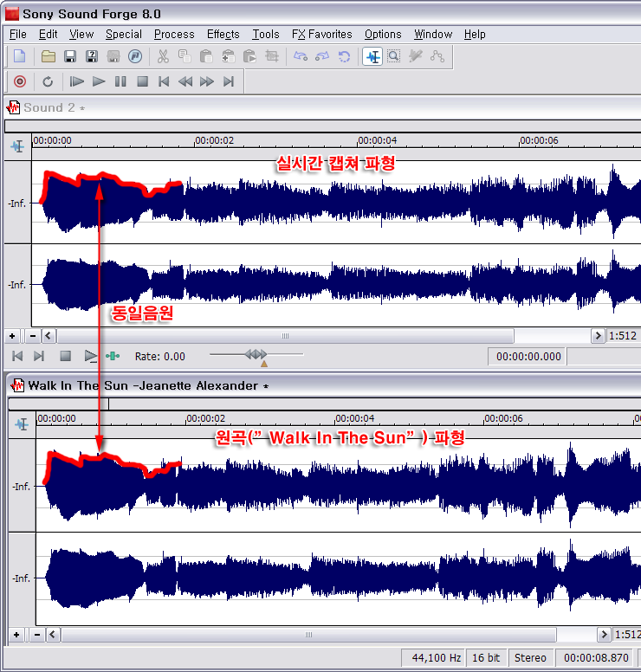This screenshot has width=641, height=672.
Task: Click the 00:00:00.000 position field
Action: pyautogui.click(x=528, y=357)
